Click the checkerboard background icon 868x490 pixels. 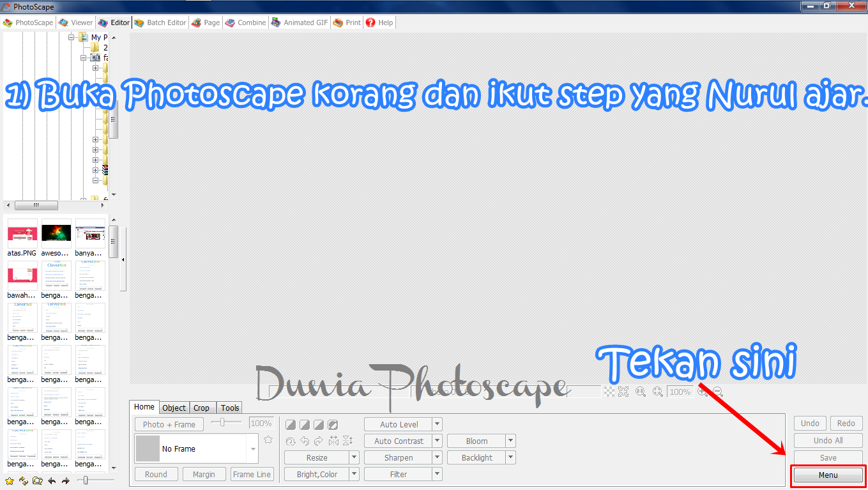pos(609,392)
